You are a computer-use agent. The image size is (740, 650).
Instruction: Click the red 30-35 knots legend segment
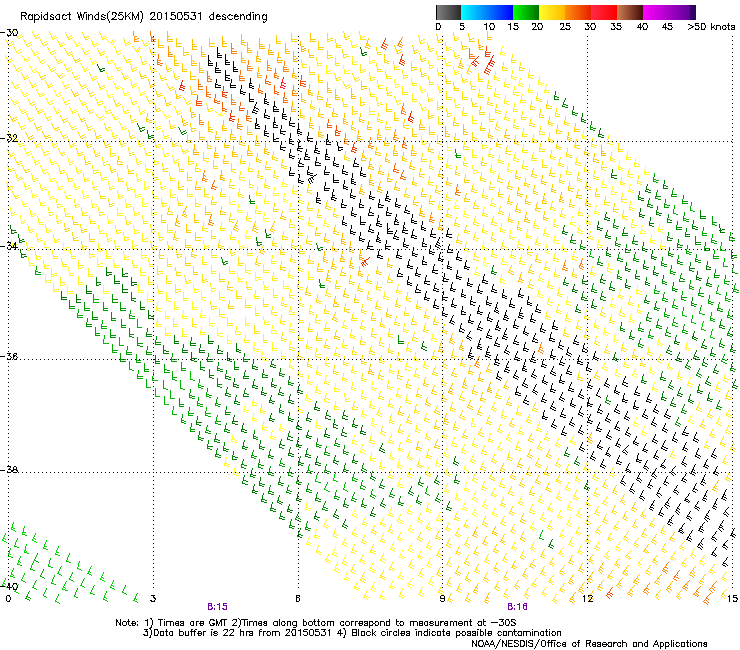[x=604, y=12]
